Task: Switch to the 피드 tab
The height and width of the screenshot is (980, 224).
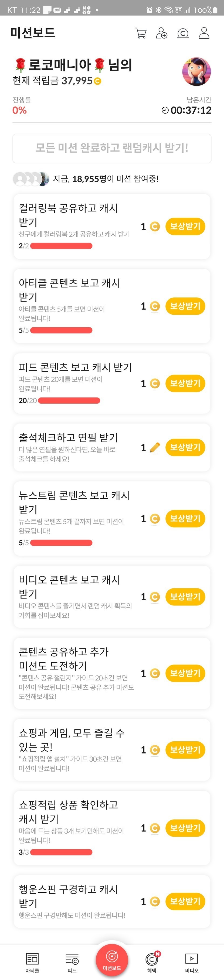Action: pyautogui.click(x=72, y=961)
